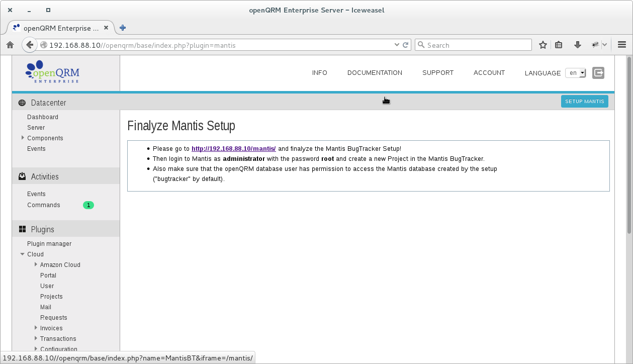Go back with the browser back arrow
The height and width of the screenshot is (364, 633).
click(x=30, y=45)
